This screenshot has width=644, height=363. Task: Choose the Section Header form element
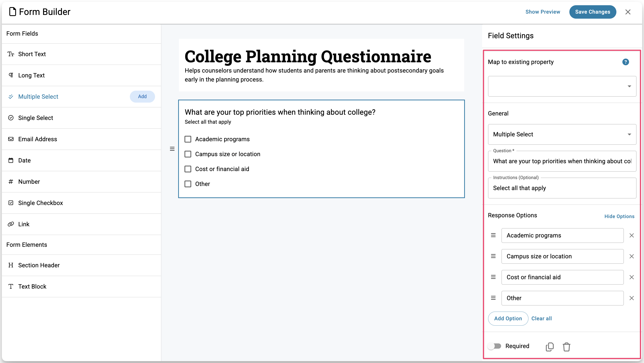click(x=39, y=265)
